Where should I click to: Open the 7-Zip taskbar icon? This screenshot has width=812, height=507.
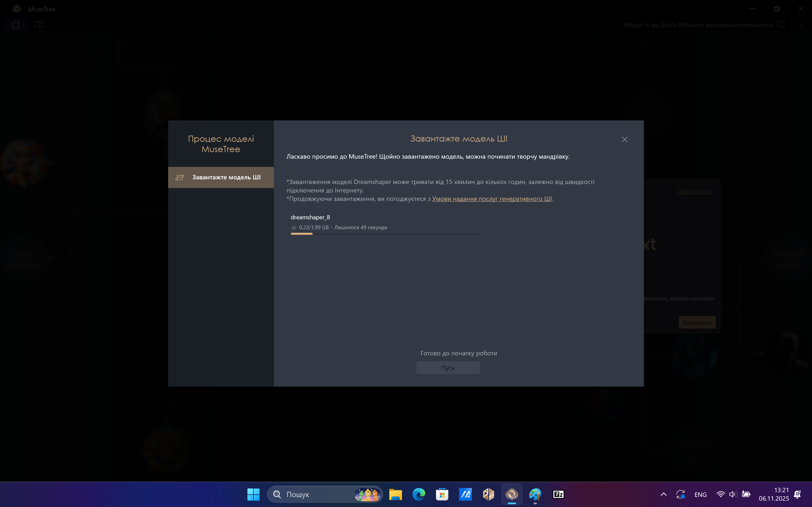coord(558,494)
